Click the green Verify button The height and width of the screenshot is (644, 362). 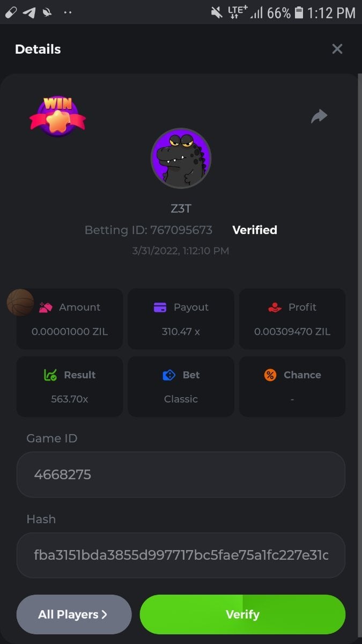[x=242, y=614]
